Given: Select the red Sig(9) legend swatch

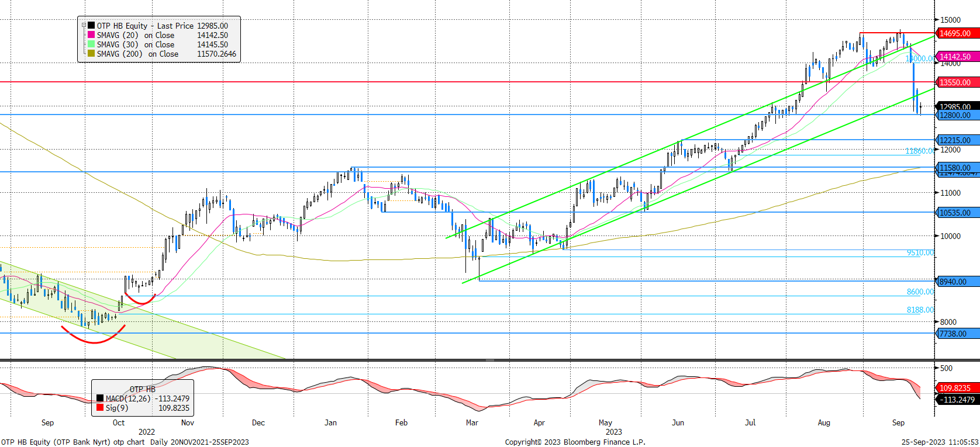Looking at the screenshot, I should pos(100,408).
